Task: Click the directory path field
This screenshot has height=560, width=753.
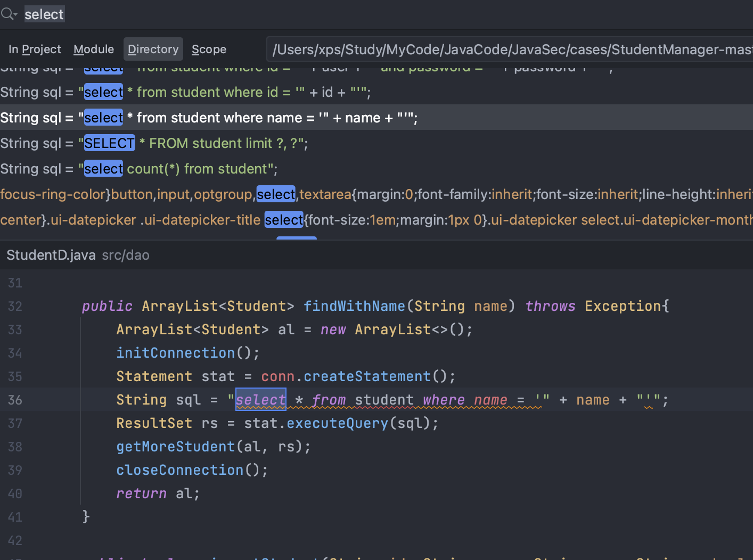Action: click(509, 50)
